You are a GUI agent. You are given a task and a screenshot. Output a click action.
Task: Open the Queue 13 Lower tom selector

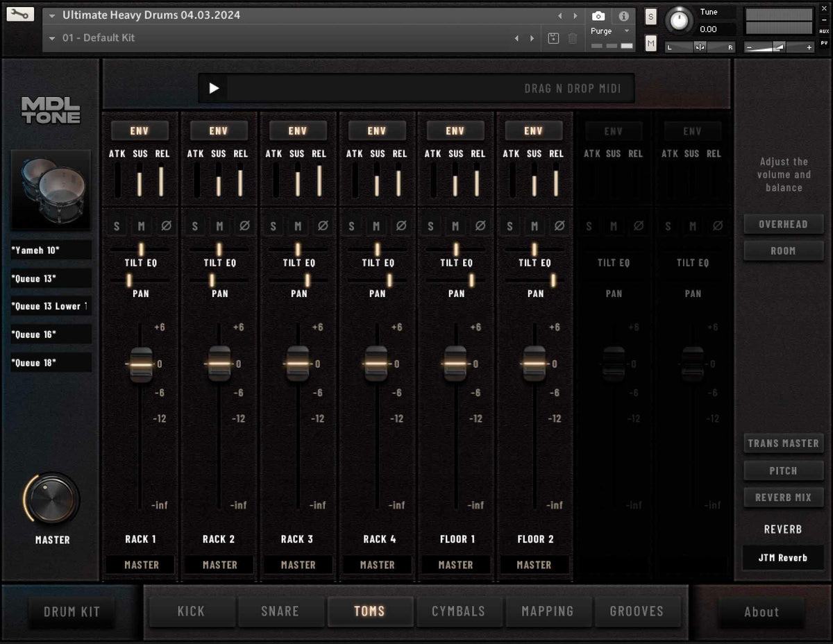[51, 306]
